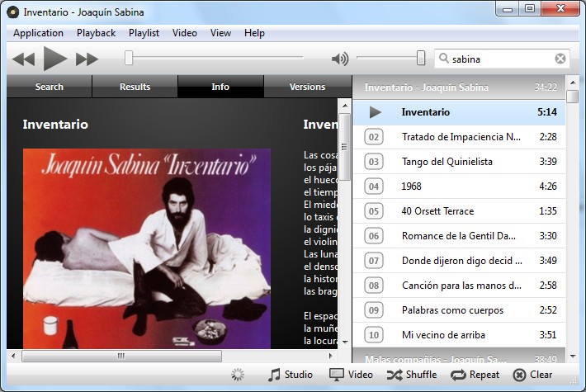Screen dimensions: 586x392
Task: Open the Help menu
Action: pyautogui.click(x=254, y=33)
